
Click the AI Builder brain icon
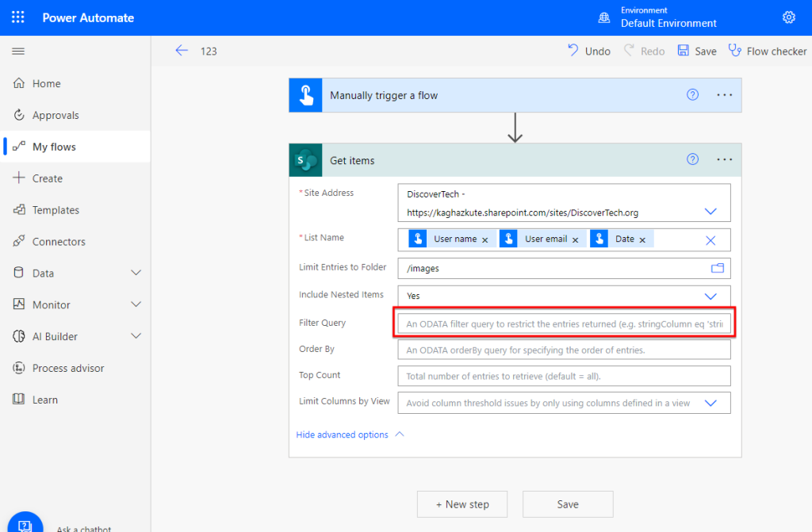19,336
